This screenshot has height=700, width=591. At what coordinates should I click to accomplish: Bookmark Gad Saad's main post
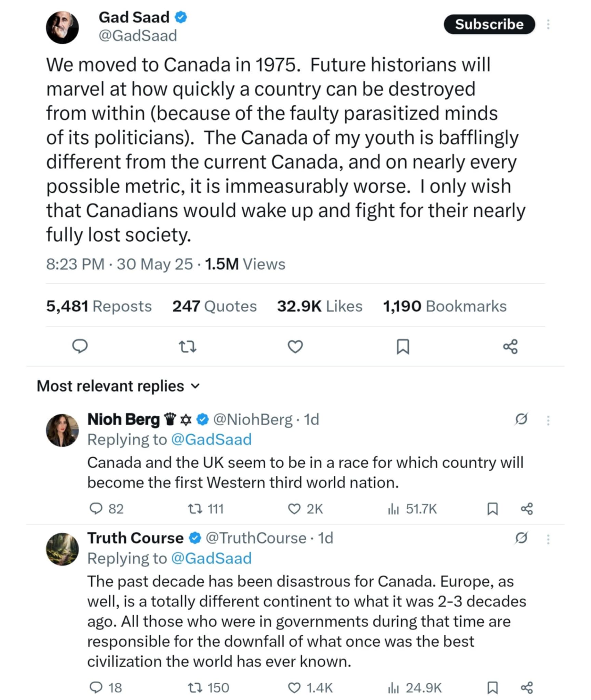pos(403,346)
